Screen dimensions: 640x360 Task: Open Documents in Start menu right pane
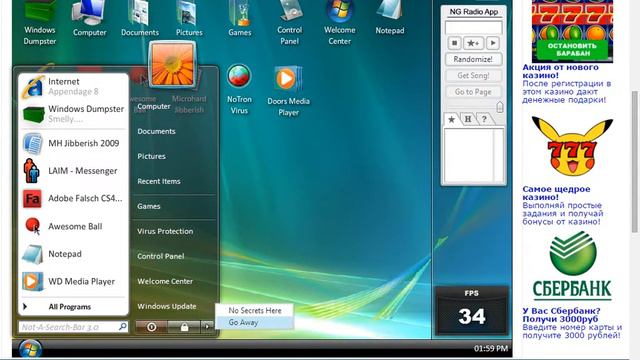(156, 131)
